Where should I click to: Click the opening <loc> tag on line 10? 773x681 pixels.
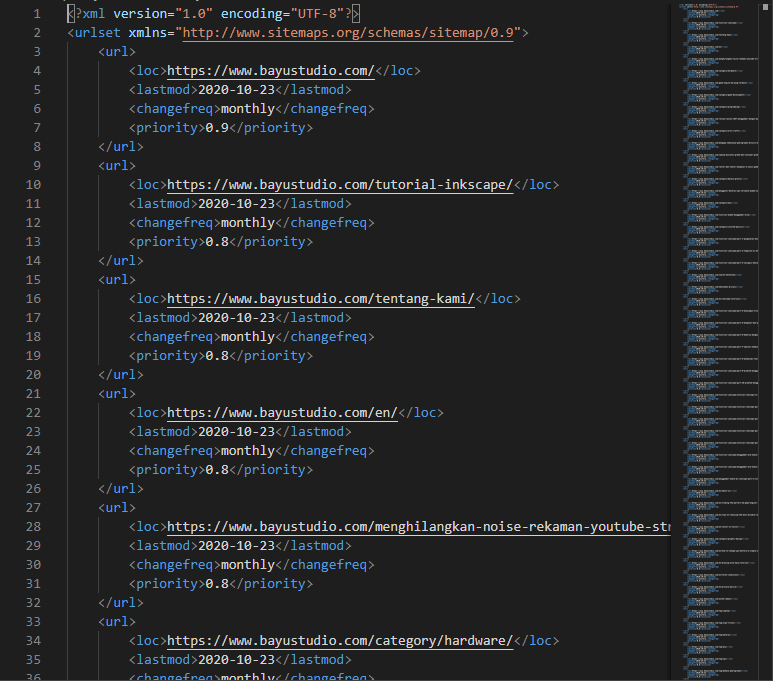[x=148, y=184]
